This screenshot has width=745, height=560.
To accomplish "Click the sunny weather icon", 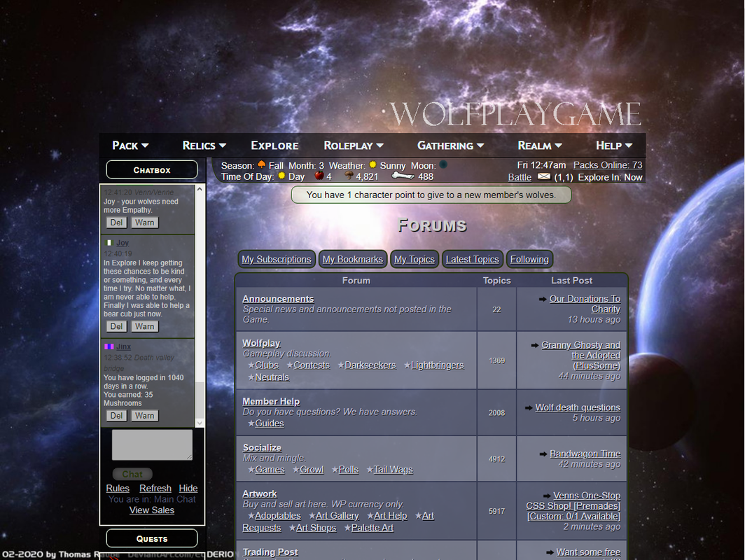I will [x=372, y=164].
